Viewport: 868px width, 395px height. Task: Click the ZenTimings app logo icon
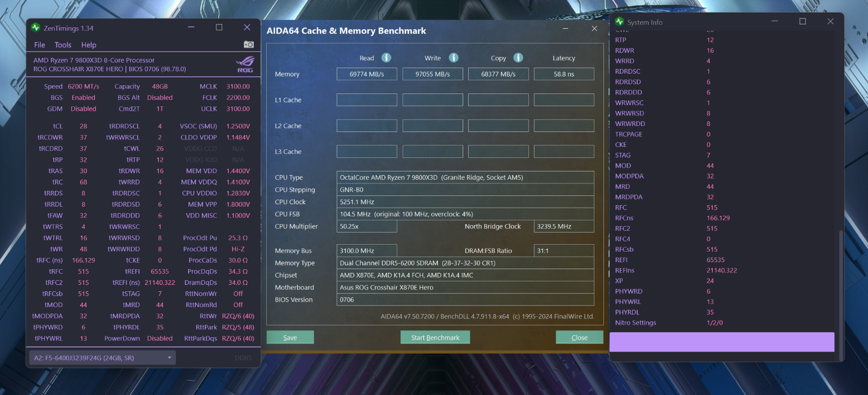(x=36, y=28)
